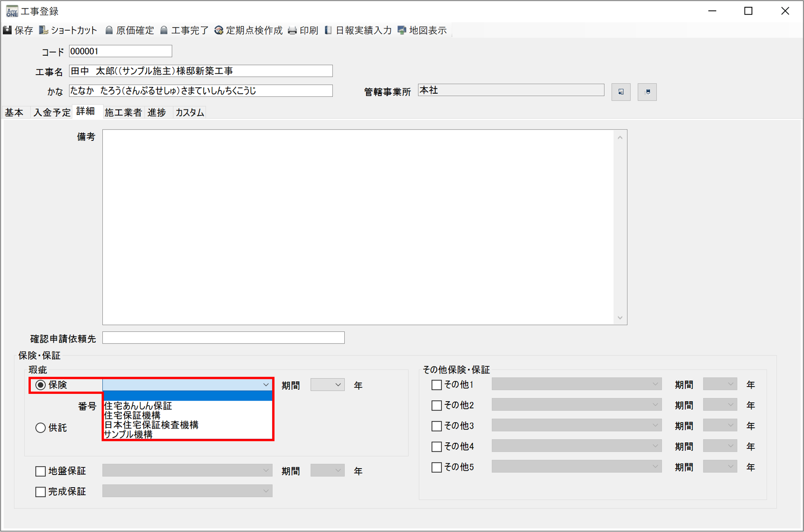The height and width of the screenshot is (532, 804).
Task: Click the down arrow of 備考 scrollbar
Action: (620, 318)
